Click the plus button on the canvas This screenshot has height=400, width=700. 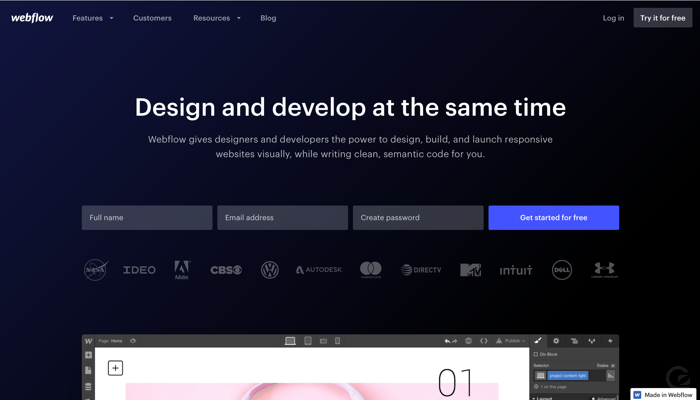(x=115, y=368)
